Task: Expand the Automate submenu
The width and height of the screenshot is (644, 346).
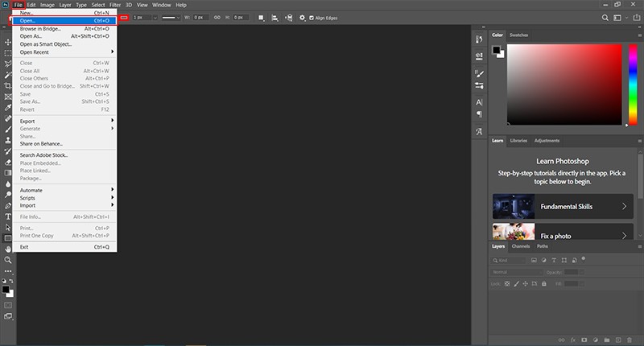Action: click(65, 190)
